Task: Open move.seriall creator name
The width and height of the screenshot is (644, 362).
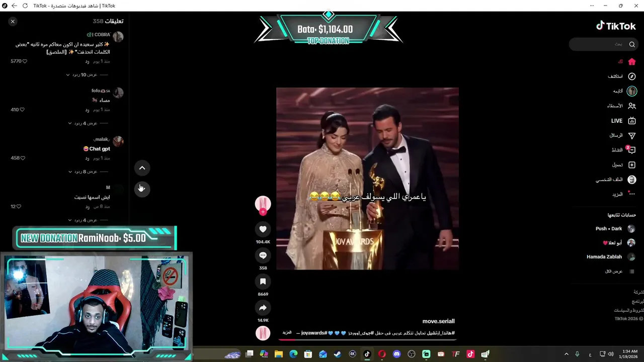Action: click(x=438, y=321)
